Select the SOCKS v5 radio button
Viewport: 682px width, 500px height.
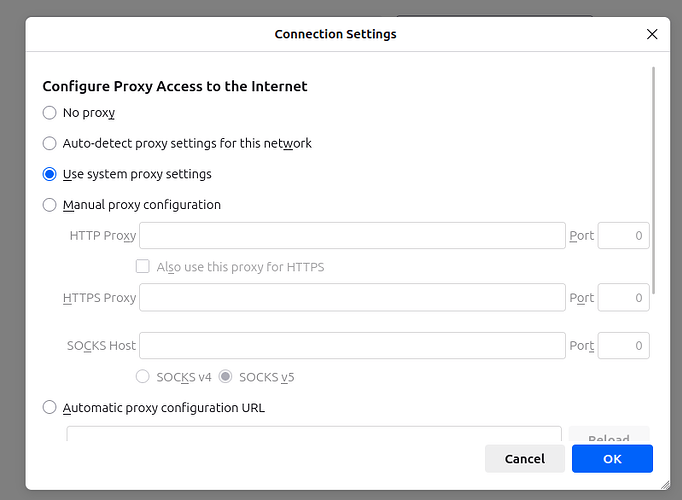(226, 377)
